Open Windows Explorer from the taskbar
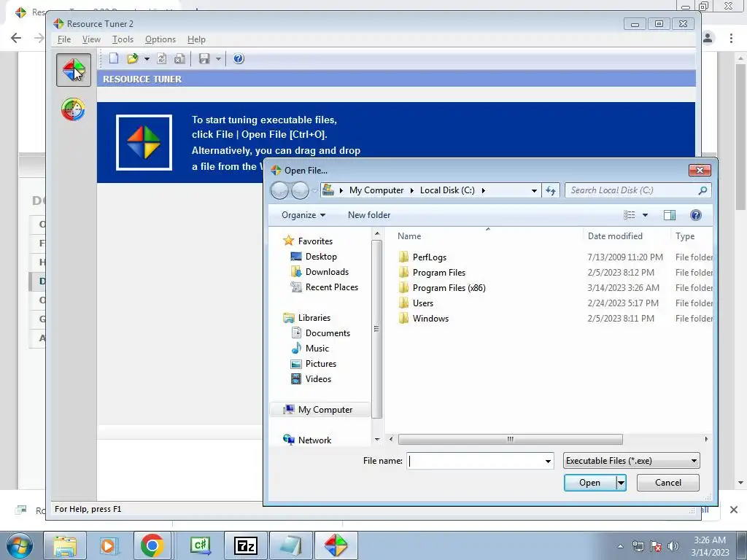The width and height of the screenshot is (747, 560). pyautogui.click(x=65, y=545)
